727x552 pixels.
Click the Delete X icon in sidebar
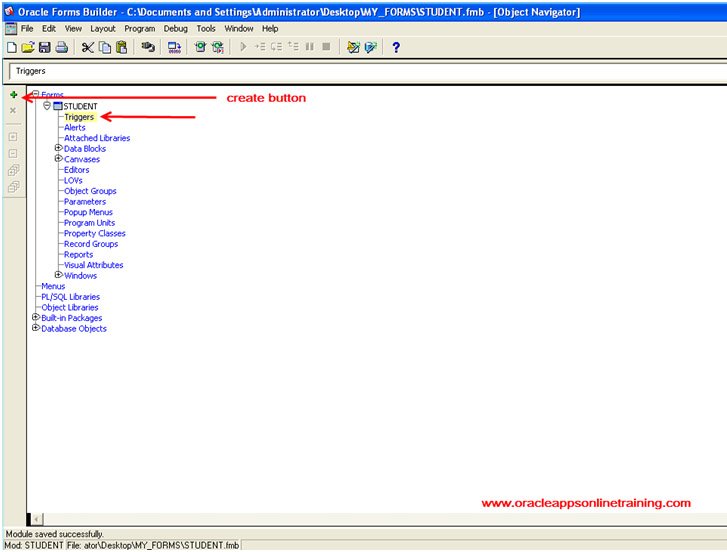(x=13, y=110)
